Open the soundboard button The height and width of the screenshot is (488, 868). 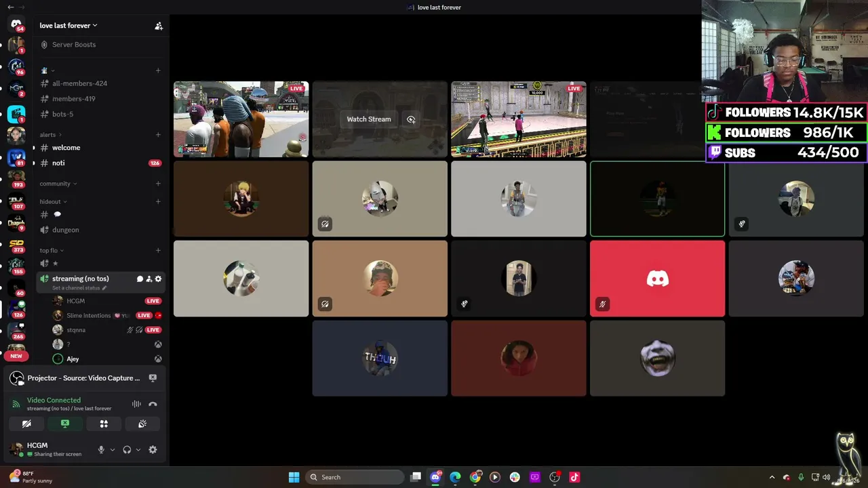coord(142,424)
